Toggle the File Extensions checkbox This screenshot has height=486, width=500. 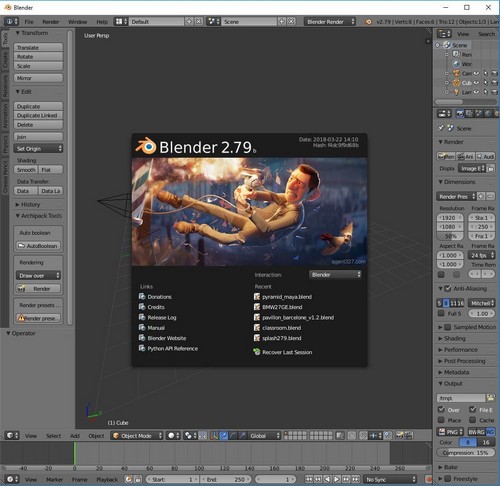pos(472,409)
